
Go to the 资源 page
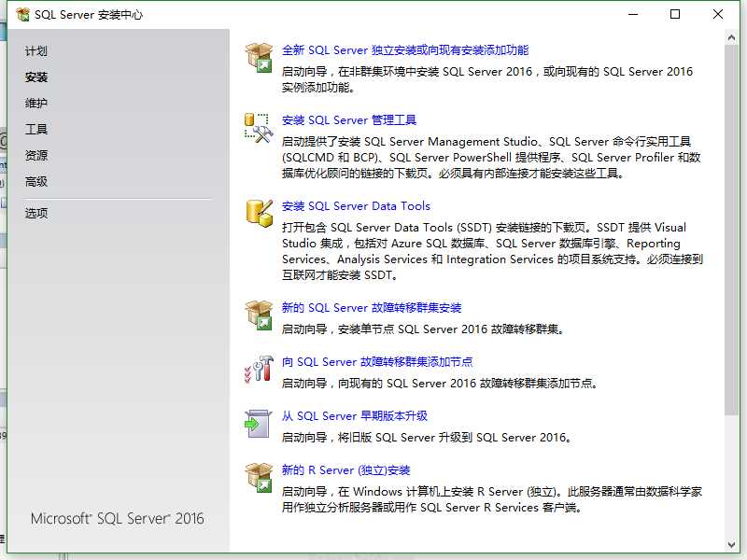[36, 155]
